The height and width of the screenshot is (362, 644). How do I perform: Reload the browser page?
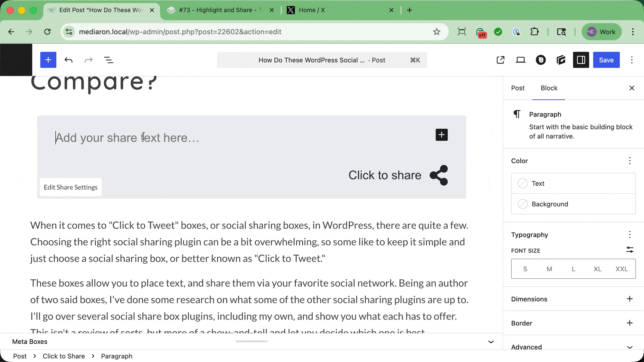pos(47,32)
